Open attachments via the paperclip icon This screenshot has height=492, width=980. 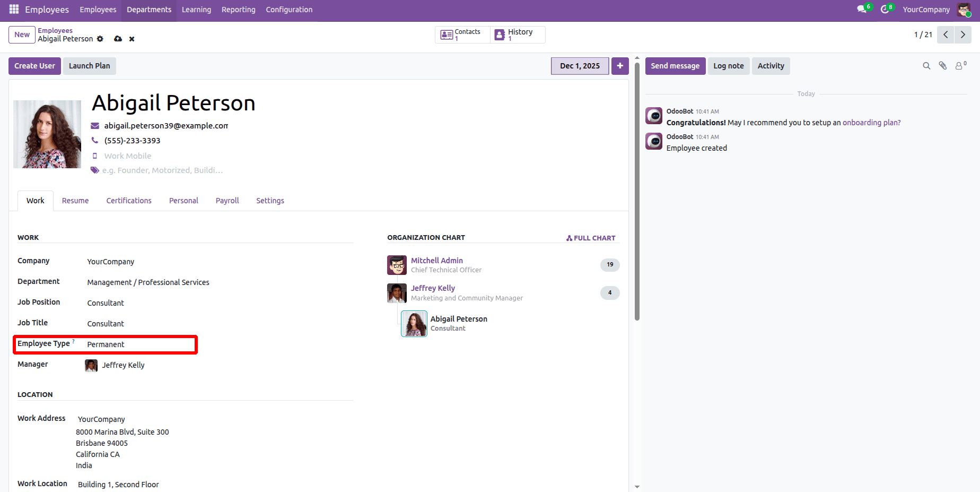(x=943, y=65)
